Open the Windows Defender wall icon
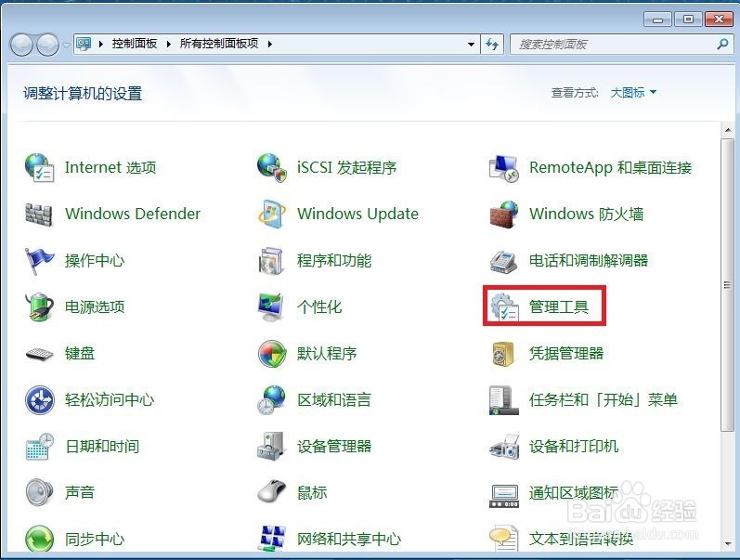 (39, 214)
